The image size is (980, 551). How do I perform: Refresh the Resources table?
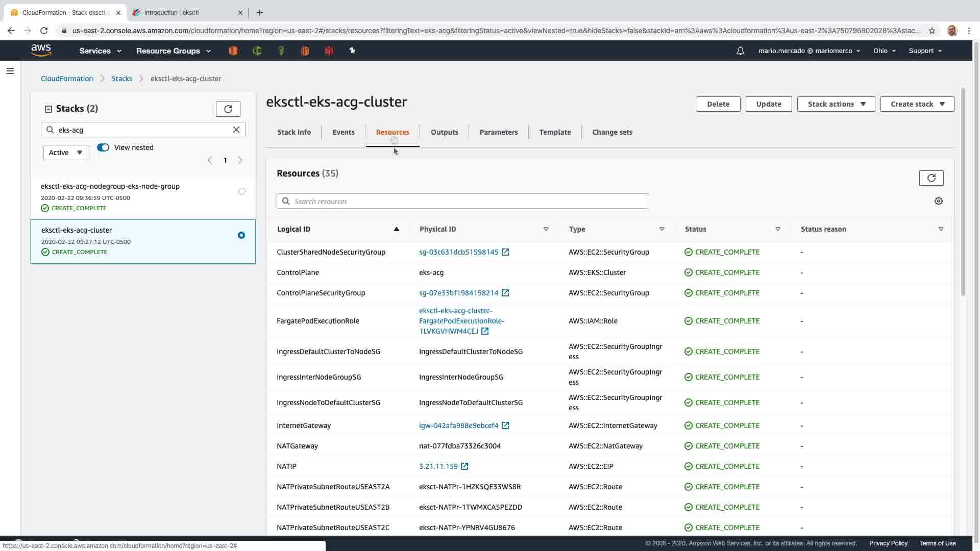point(931,178)
